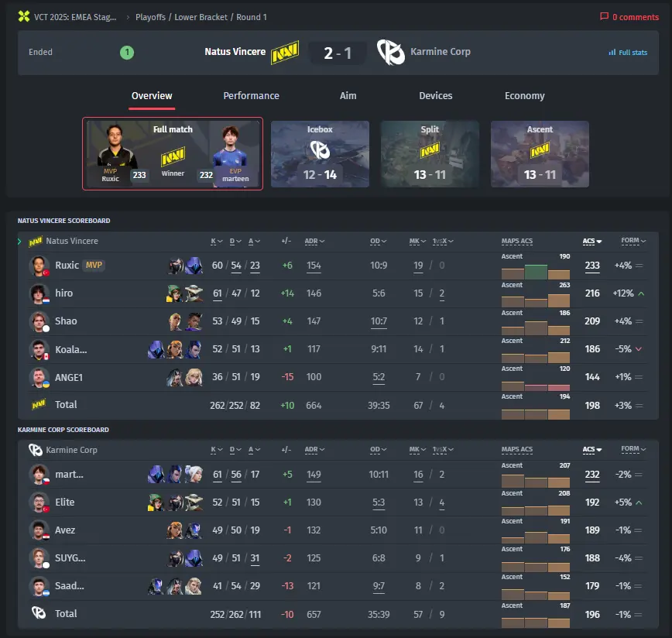
Task: Click NAVI logo in Natus Vincere Total row
Action: (39, 404)
